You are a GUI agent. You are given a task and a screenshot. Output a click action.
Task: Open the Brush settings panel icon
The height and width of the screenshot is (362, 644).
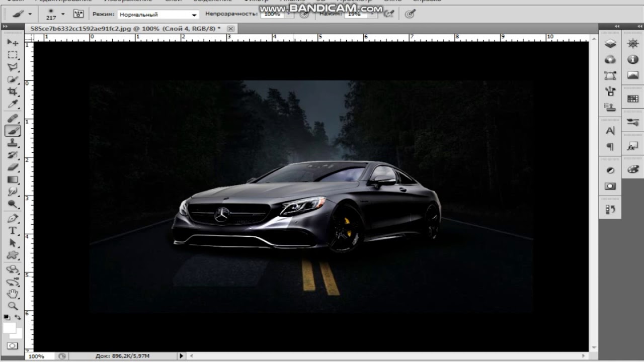[633, 122]
